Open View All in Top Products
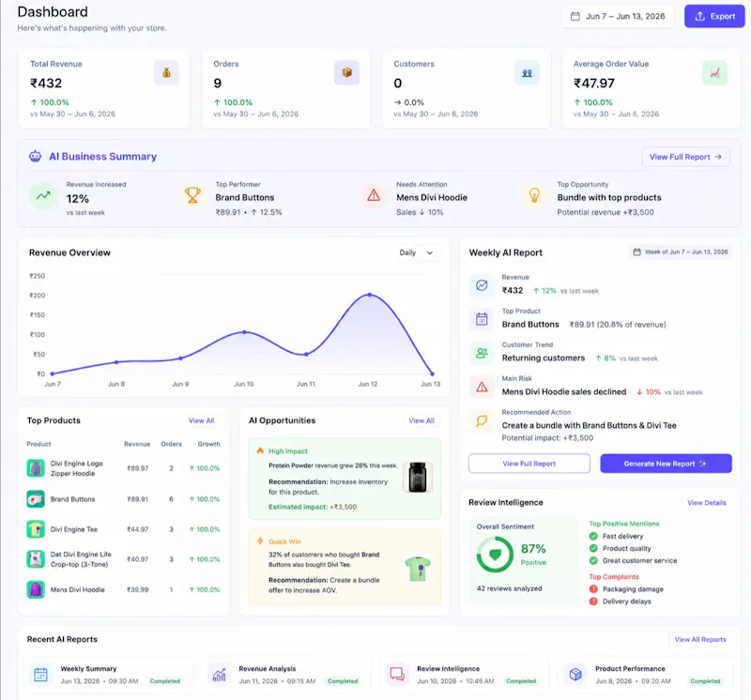The height and width of the screenshot is (700, 751). [x=201, y=420]
